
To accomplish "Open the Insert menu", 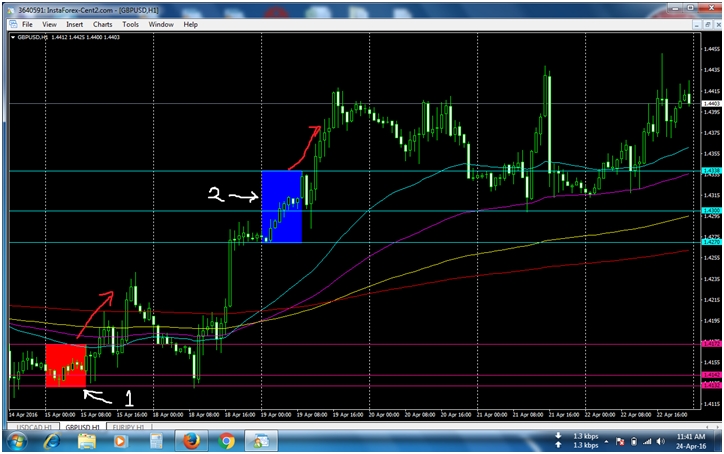I will [74, 24].
